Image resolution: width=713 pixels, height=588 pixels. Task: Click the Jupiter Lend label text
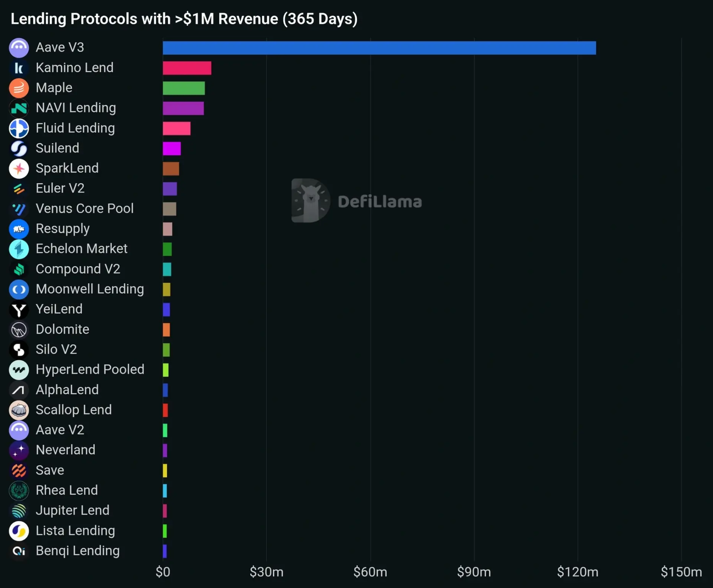point(72,510)
